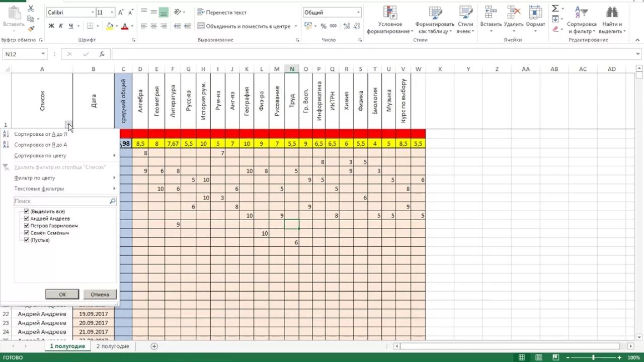Image resolution: width=644 pixels, height=362 pixels.
Task: Open the font name Calibri dropdown
Action: 93,12
